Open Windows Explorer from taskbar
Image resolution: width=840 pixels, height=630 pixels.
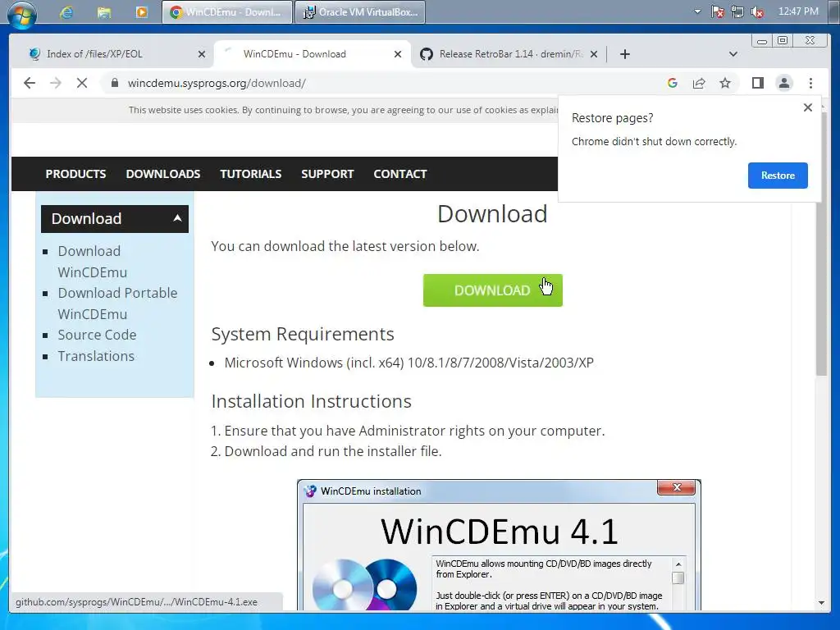pos(104,12)
